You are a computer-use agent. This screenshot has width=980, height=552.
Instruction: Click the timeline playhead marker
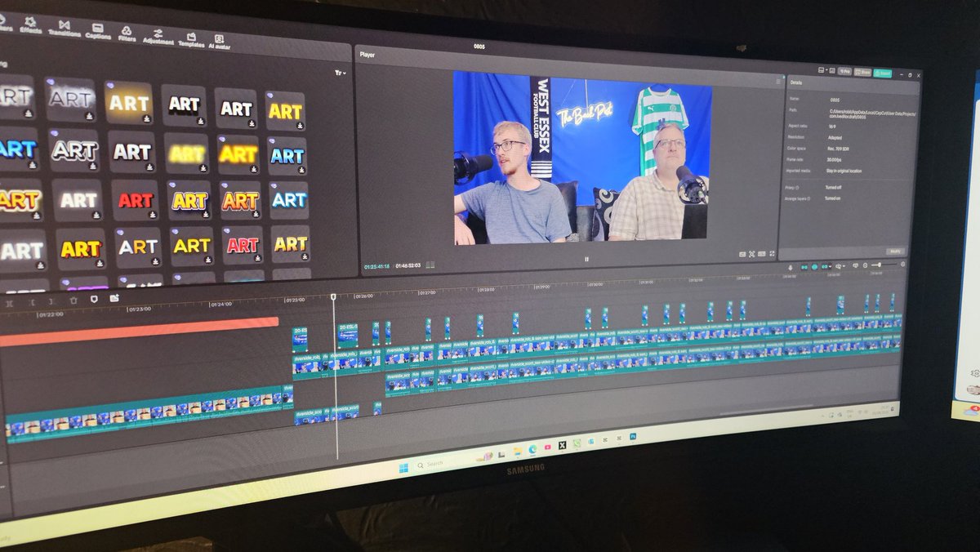coord(333,297)
